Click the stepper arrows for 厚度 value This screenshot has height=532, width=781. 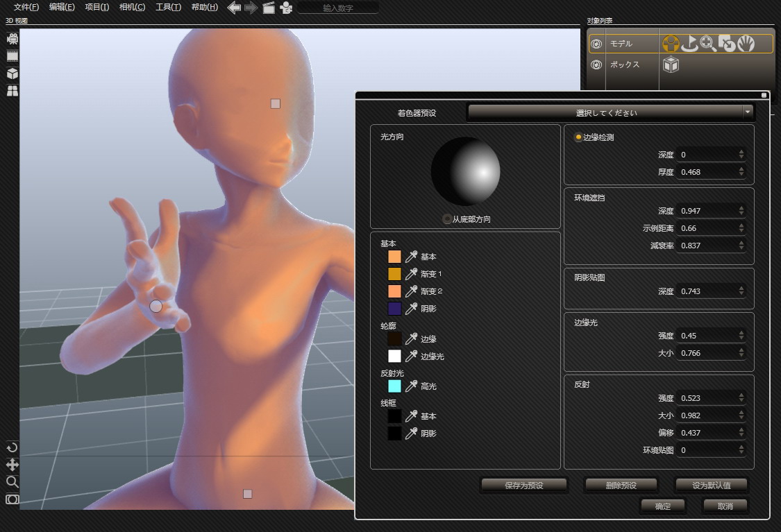pos(741,171)
